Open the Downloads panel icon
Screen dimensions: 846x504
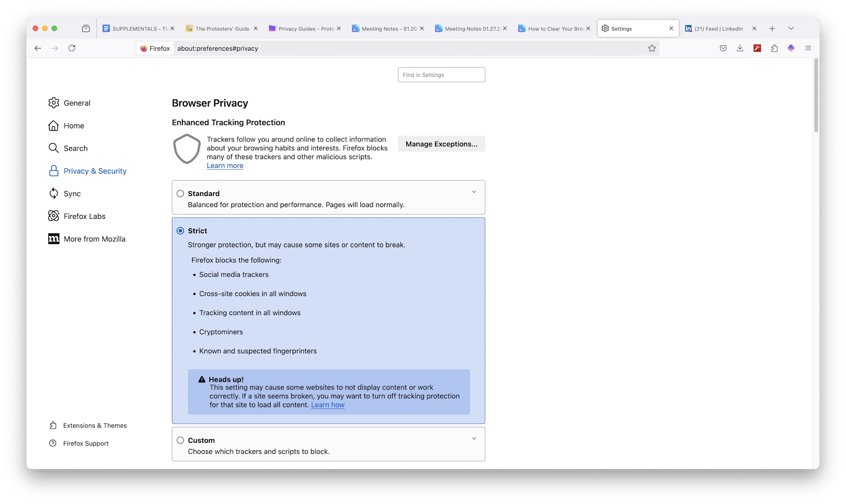click(740, 48)
